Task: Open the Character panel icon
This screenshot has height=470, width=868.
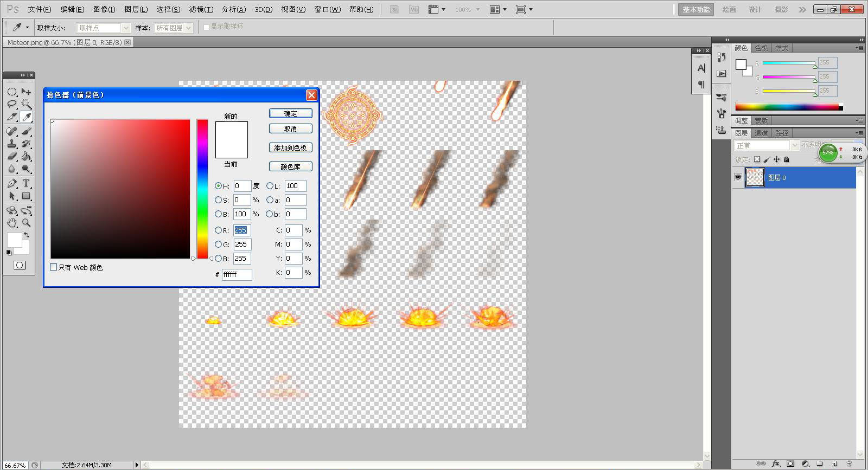Action: tap(701, 68)
